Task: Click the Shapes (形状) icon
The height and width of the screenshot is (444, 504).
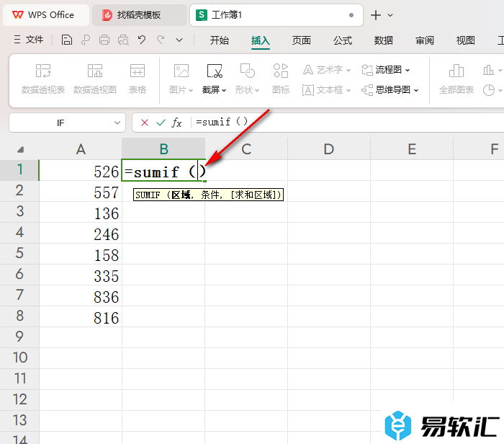Action: tap(247, 71)
